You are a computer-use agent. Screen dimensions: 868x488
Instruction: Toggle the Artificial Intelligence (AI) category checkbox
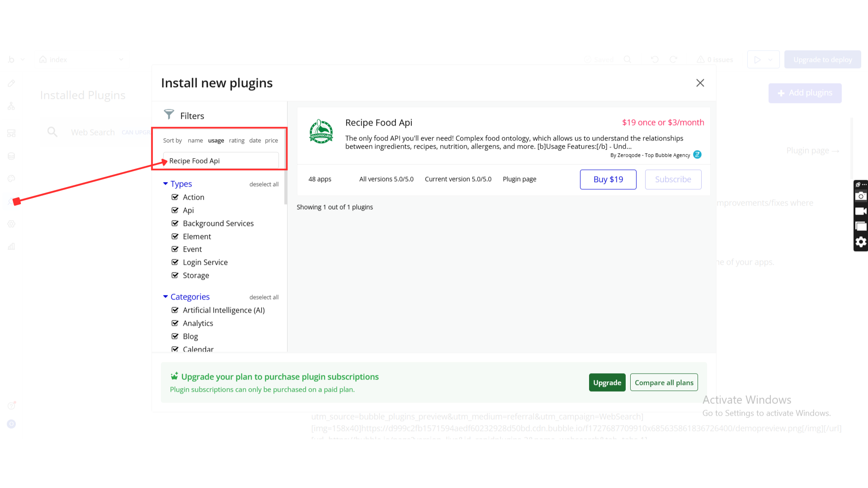(175, 310)
